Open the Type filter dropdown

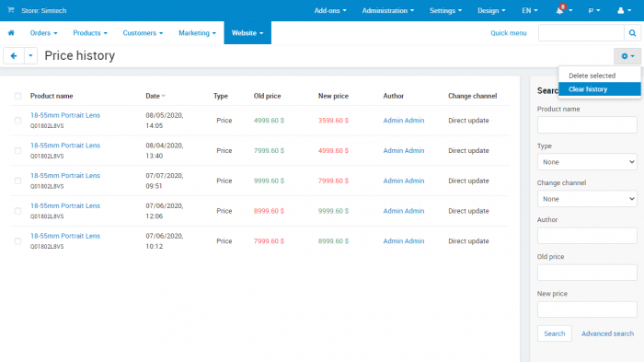click(x=587, y=162)
